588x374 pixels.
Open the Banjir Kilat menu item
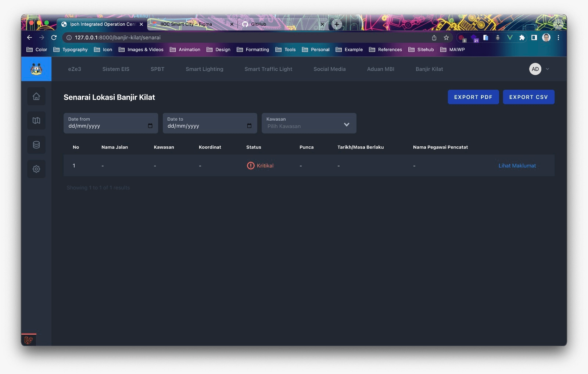tap(429, 69)
